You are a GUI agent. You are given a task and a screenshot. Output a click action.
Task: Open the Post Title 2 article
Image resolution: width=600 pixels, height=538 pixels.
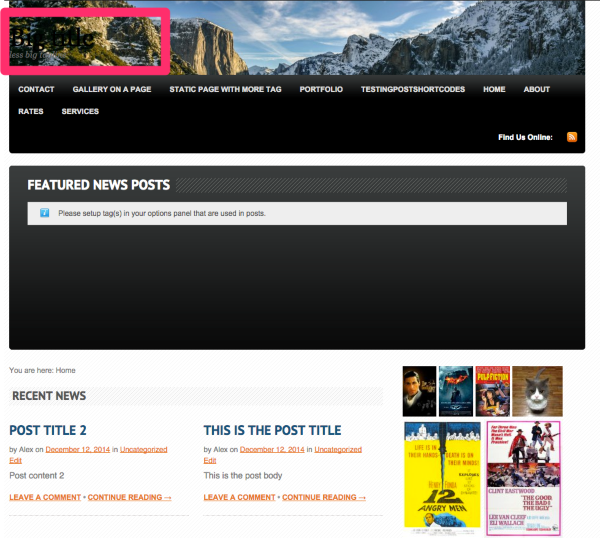point(48,430)
